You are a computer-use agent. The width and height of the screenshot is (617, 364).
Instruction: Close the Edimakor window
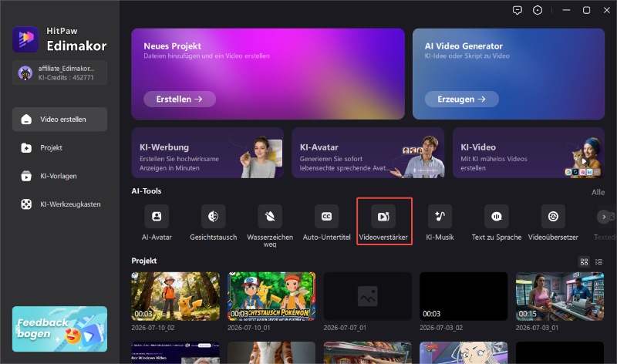[x=607, y=10]
